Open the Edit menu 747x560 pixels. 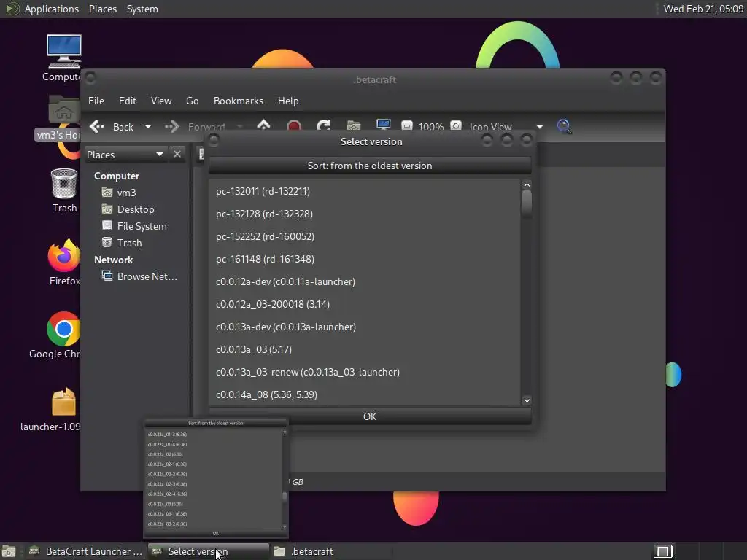[127, 101]
